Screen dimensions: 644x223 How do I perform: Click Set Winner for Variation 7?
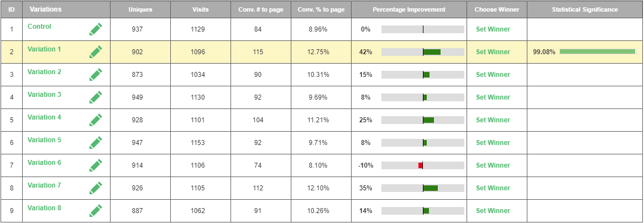(493, 188)
